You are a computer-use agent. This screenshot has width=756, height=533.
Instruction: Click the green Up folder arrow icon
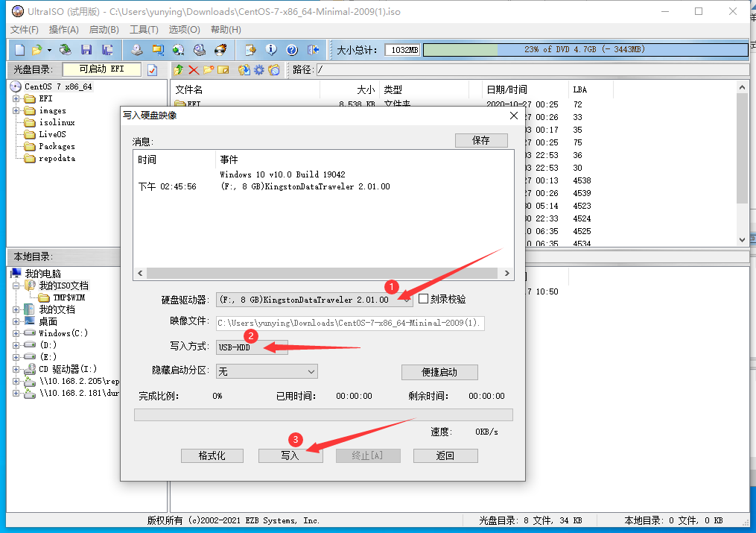pos(179,70)
